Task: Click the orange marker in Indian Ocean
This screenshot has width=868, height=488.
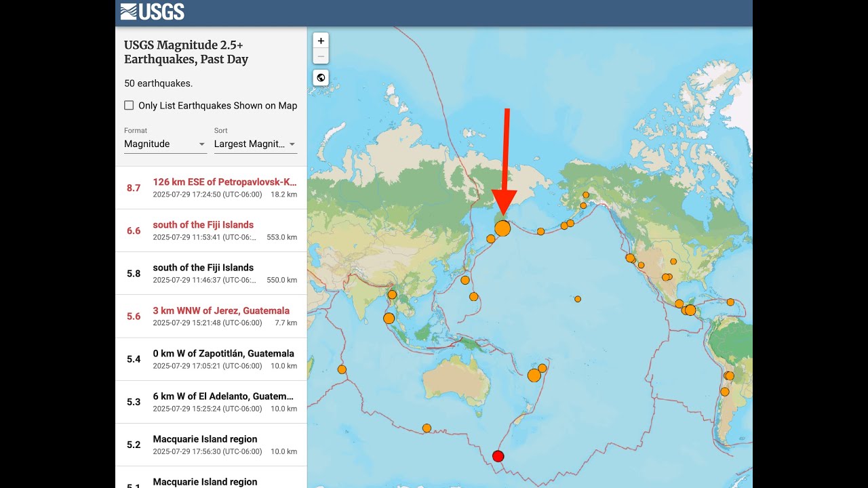Action: pos(342,369)
